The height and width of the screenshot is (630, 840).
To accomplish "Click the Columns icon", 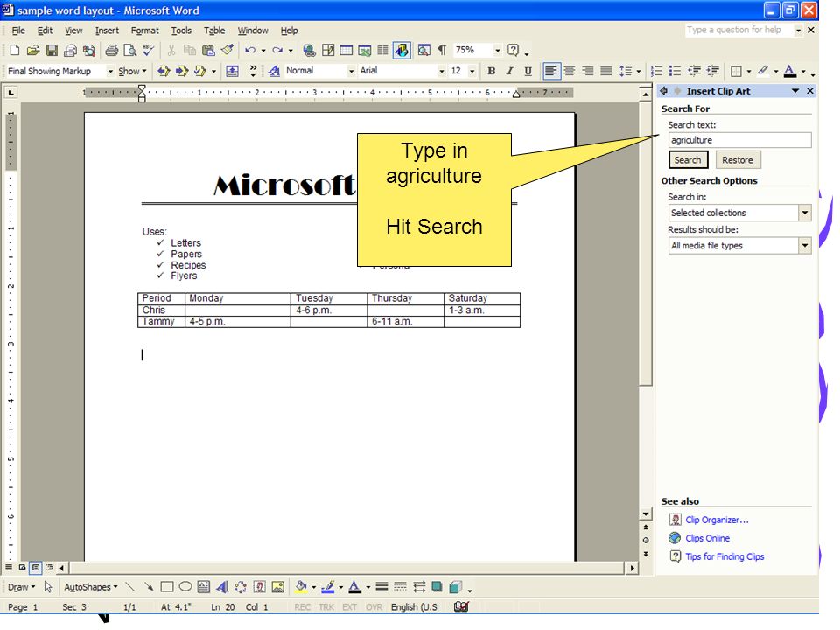I will pyautogui.click(x=382, y=51).
